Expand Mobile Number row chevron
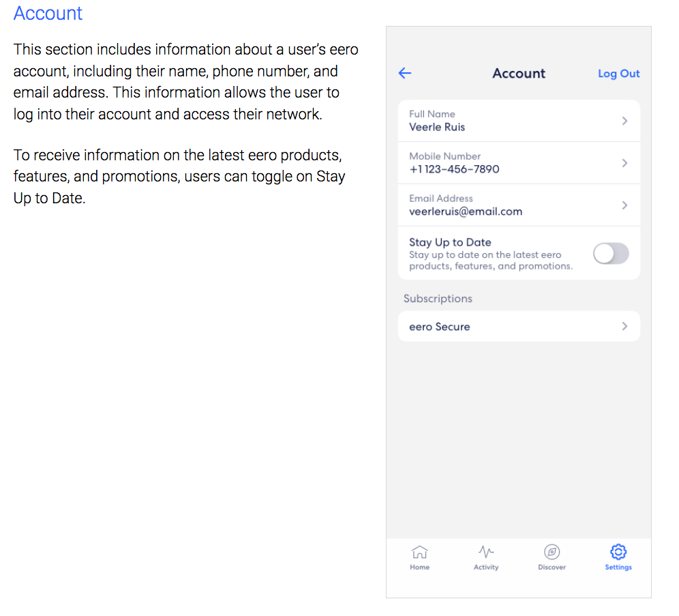The image size is (679, 616). tap(624, 163)
